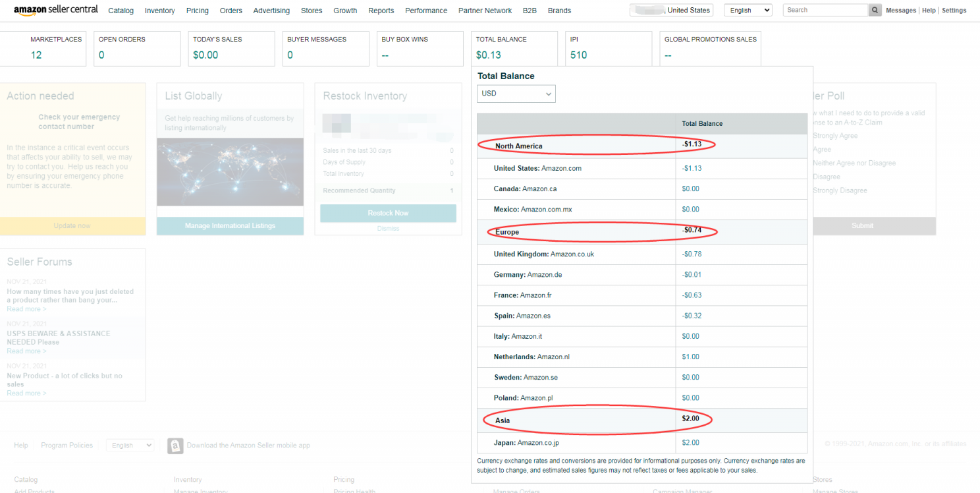Open the Global Promotions Sales card
The image size is (980, 493).
(710, 49)
